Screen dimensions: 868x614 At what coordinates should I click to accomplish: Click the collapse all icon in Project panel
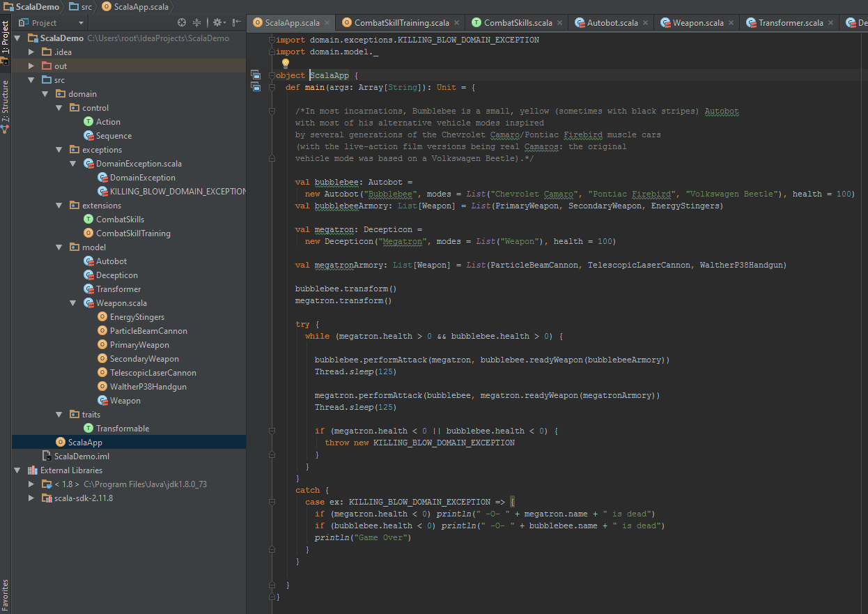click(197, 23)
